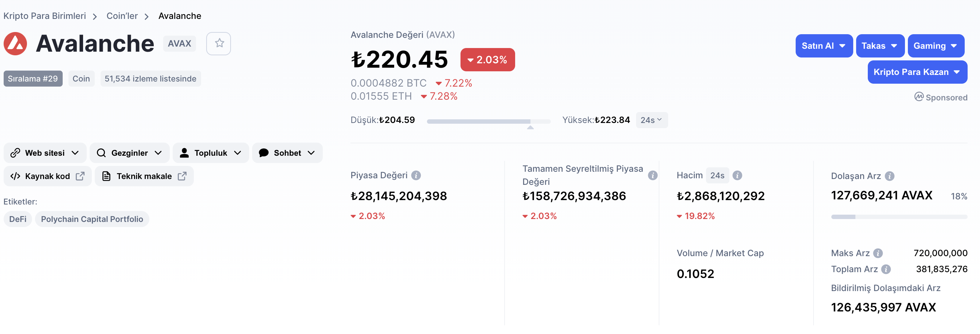Open Teknik makale whitepaper link

[144, 176]
